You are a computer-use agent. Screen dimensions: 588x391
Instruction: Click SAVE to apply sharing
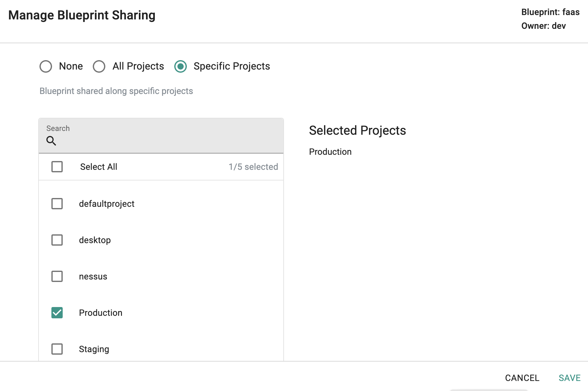pos(570,378)
